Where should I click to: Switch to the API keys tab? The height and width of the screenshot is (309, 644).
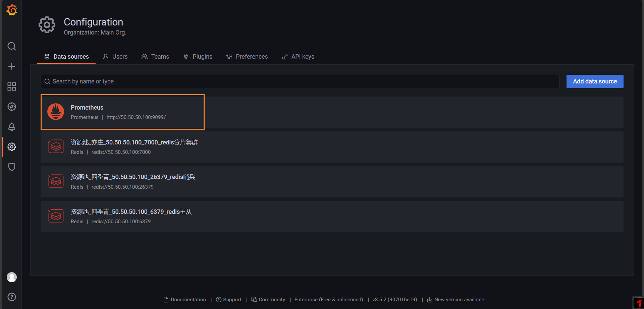(298, 57)
